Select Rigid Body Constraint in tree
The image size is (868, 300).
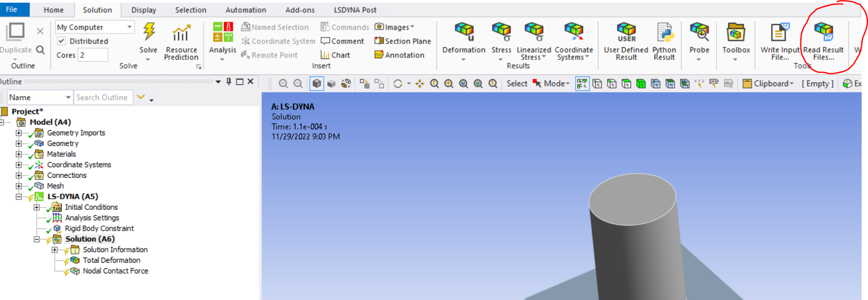point(99,228)
